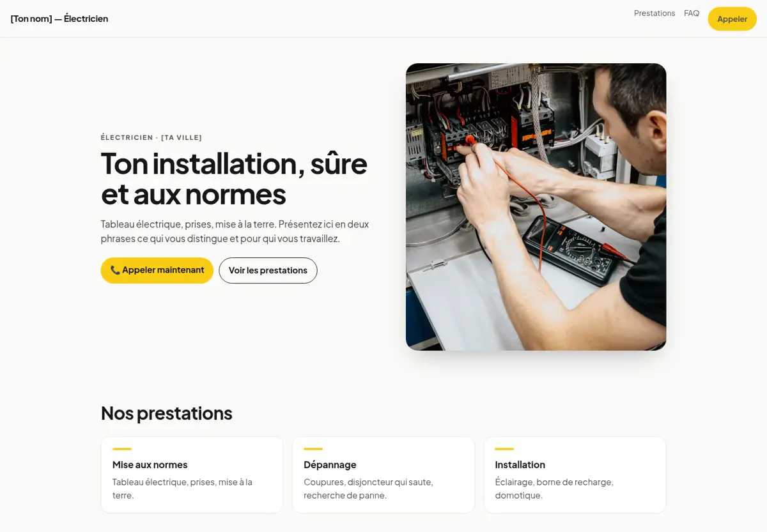
Task: Click the phone icon in Appeler maintenant
Action: (x=115, y=270)
